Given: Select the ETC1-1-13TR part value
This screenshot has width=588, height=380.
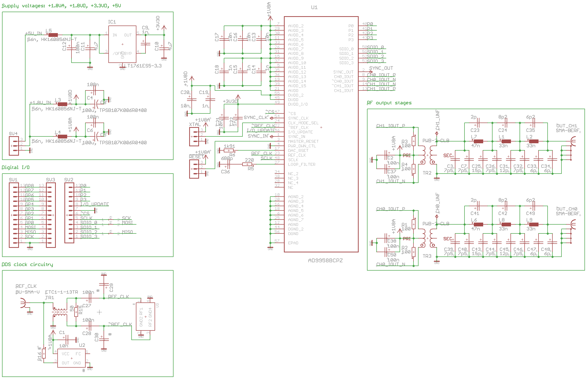Looking at the screenshot, I should tap(61, 292).
